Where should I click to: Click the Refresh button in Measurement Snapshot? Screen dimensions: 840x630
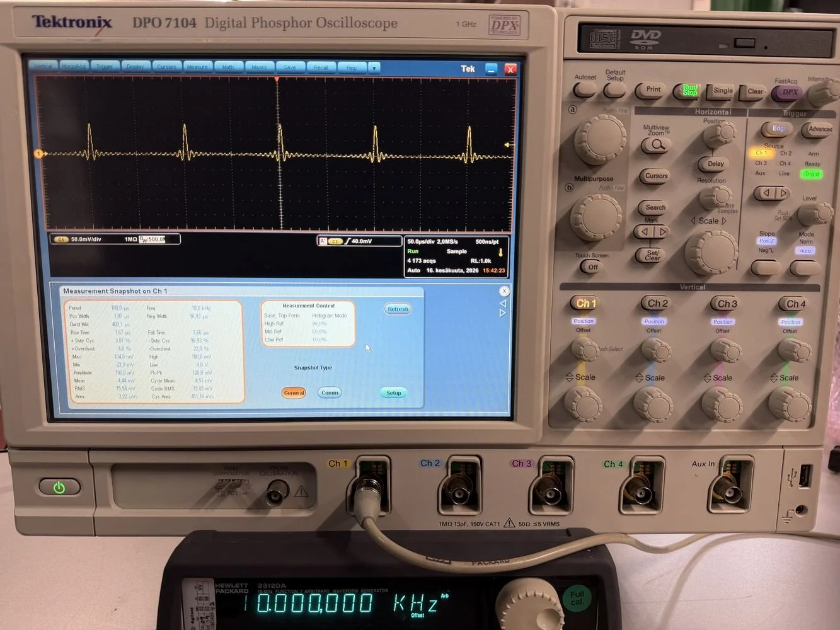pos(398,309)
